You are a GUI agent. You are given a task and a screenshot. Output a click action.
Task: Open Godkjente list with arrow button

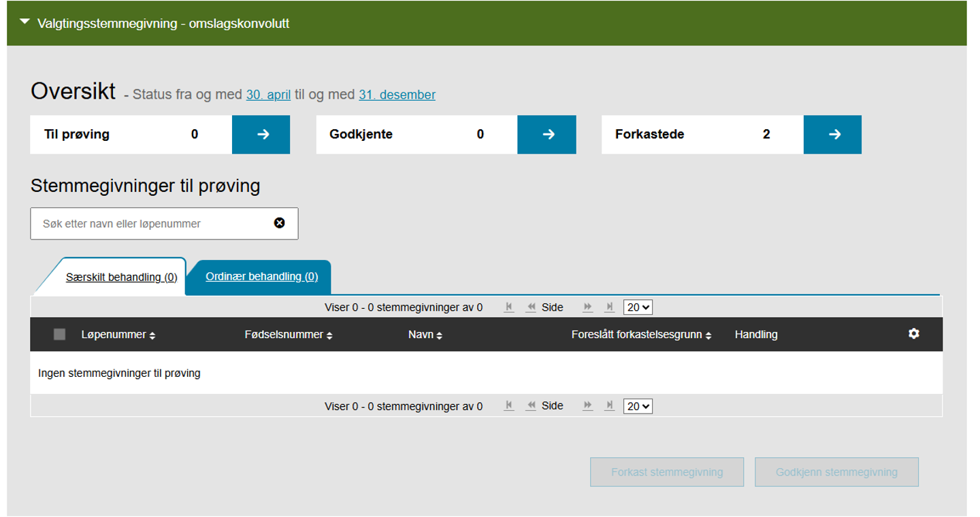coord(547,135)
